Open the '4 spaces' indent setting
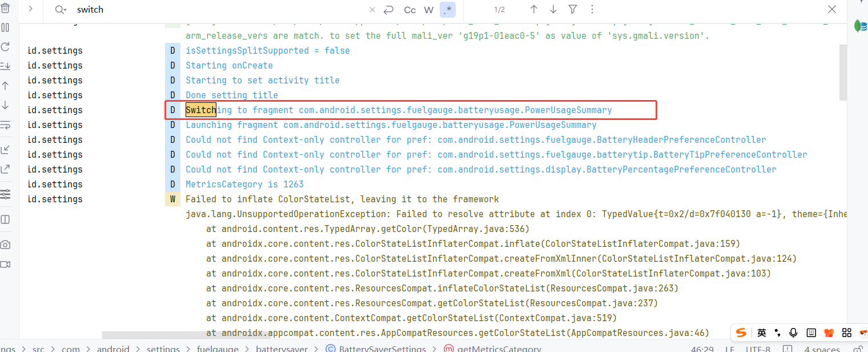 (x=822, y=349)
